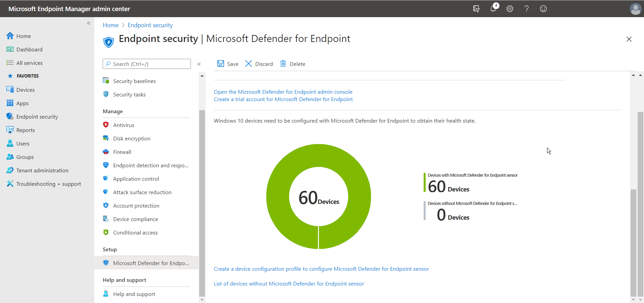The width and height of the screenshot is (644, 303).
Task: Click Troubleshooting + support wrench icon
Action: click(x=10, y=183)
